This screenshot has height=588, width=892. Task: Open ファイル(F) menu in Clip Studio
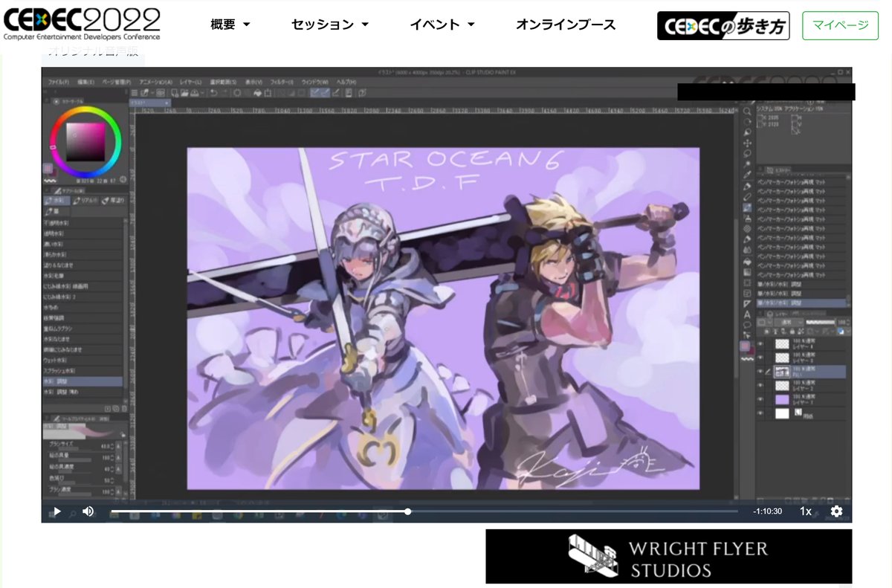[x=58, y=82]
